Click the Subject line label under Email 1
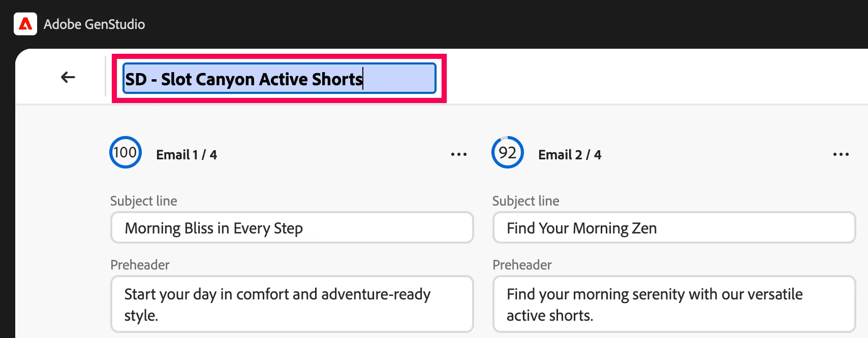Viewport: 868px width, 338px height. click(x=144, y=201)
